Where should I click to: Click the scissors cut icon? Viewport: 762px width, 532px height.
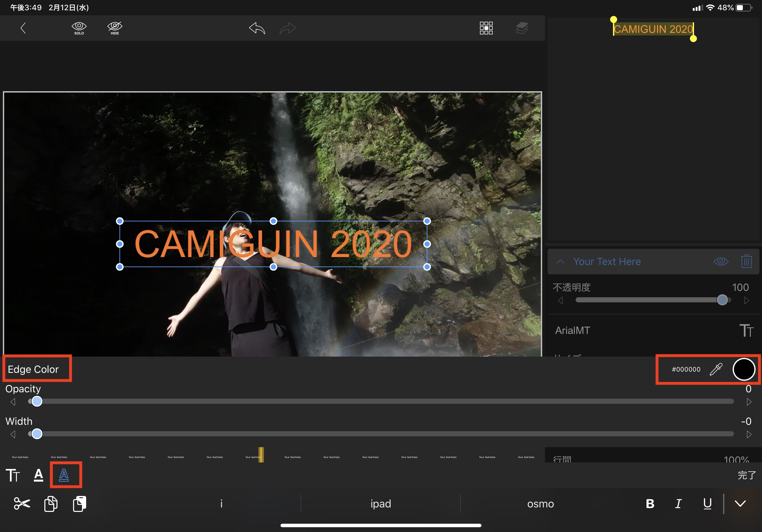(x=22, y=504)
